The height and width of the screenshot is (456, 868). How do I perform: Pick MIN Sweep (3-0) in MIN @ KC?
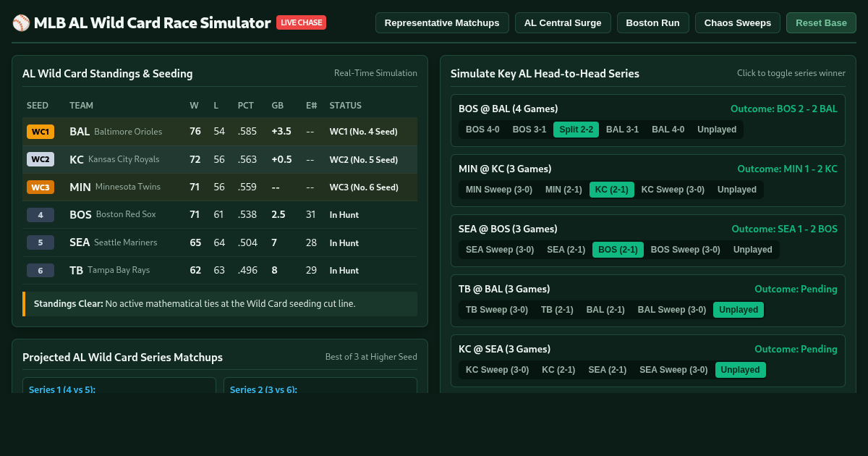(499, 190)
